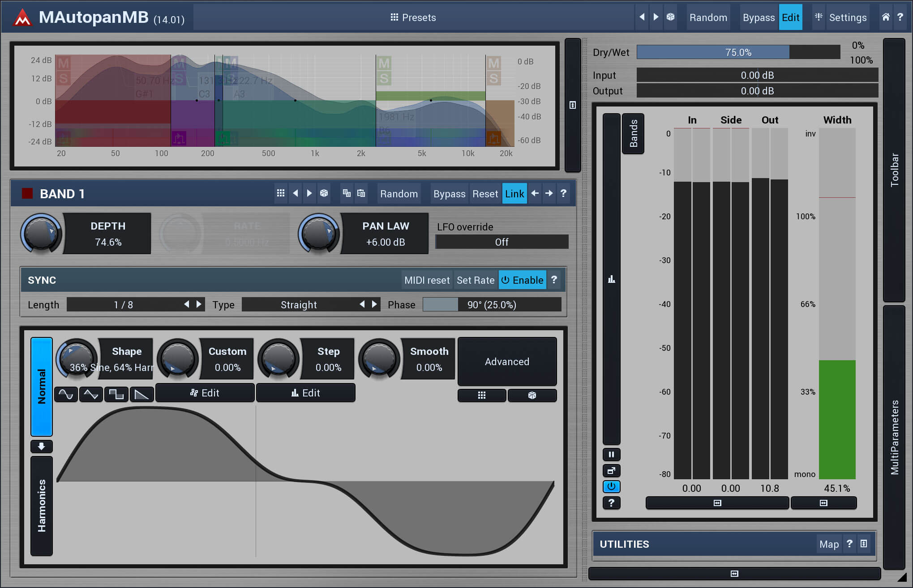Toggle the global Bypass button
The image size is (913, 588).
(x=759, y=17)
